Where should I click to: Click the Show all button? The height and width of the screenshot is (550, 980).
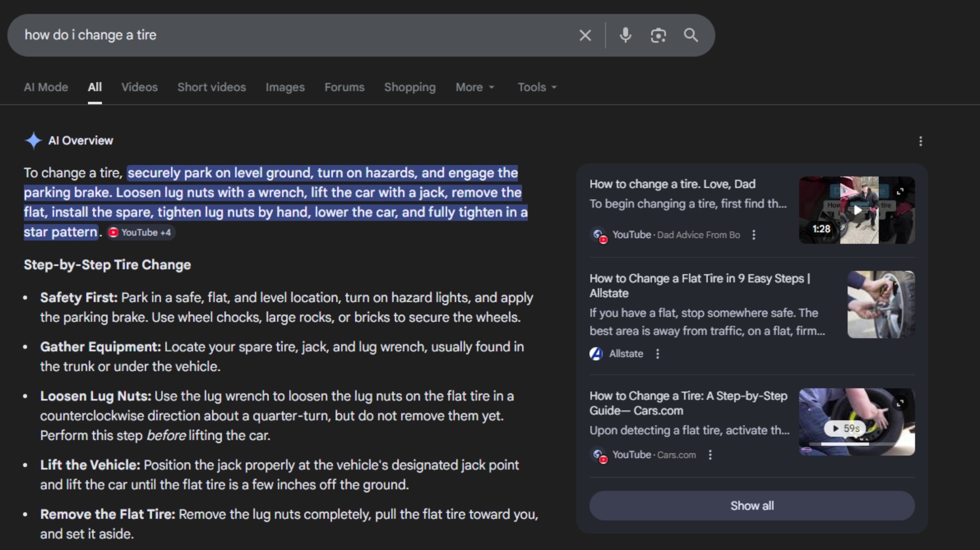pos(752,506)
